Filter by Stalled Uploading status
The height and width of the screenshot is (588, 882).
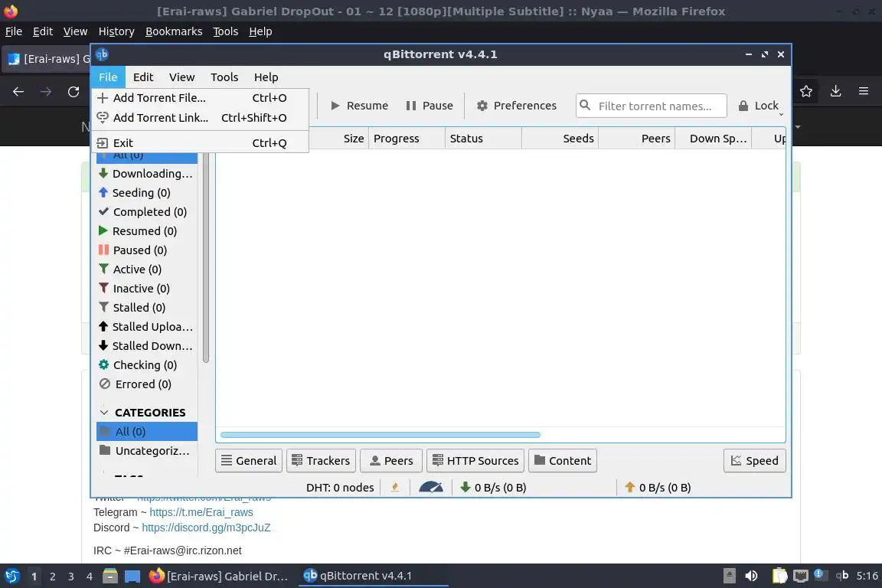coord(147,327)
